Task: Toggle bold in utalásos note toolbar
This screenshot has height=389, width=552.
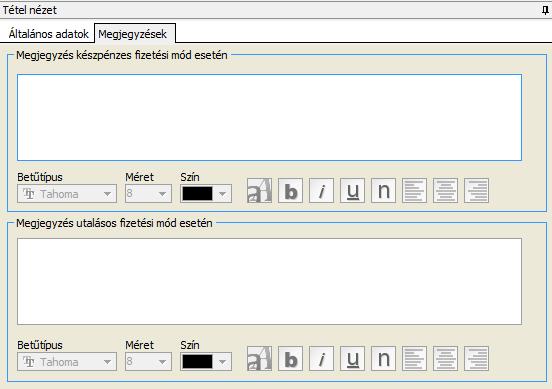Action: coord(290,358)
